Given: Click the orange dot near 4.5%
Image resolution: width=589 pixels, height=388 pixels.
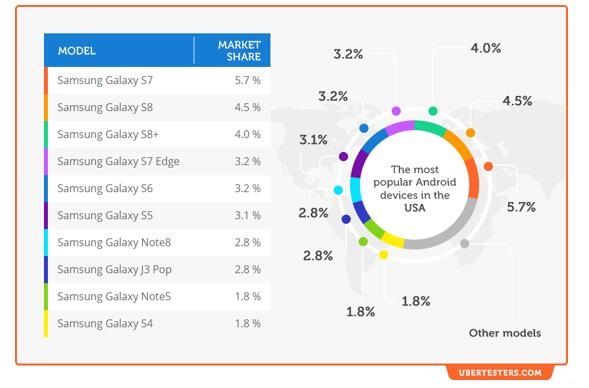Looking at the screenshot, I should tap(470, 133).
